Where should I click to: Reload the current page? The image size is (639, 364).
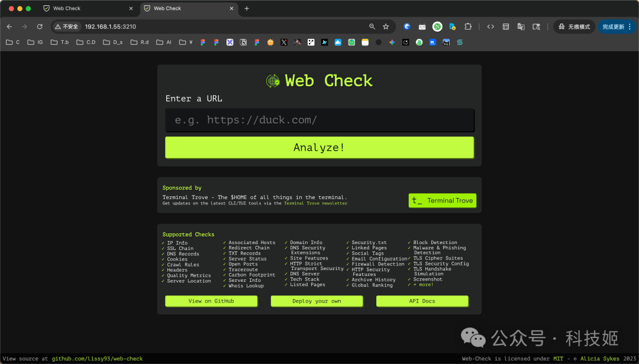coord(40,27)
